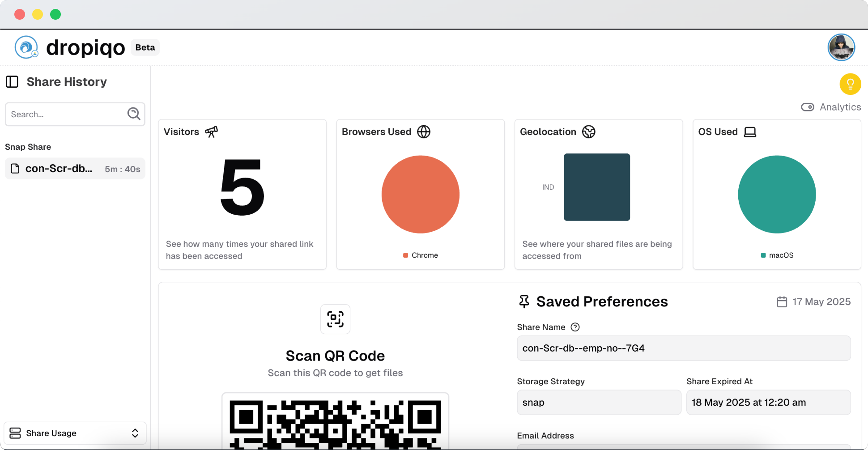
Task: Expand the Share Usage dropdown chevrons
Action: tap(135, 433)
